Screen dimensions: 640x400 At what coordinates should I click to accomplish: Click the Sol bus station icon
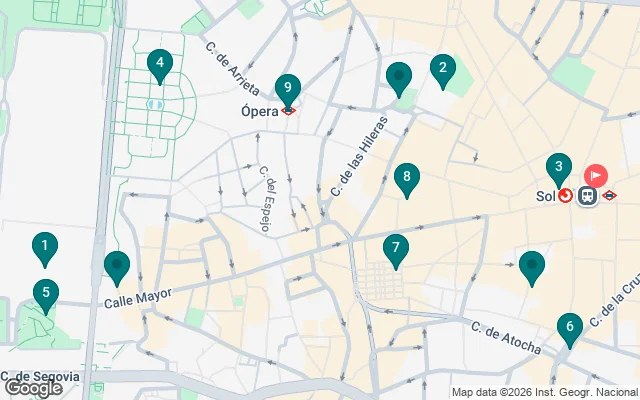[587, 196]
